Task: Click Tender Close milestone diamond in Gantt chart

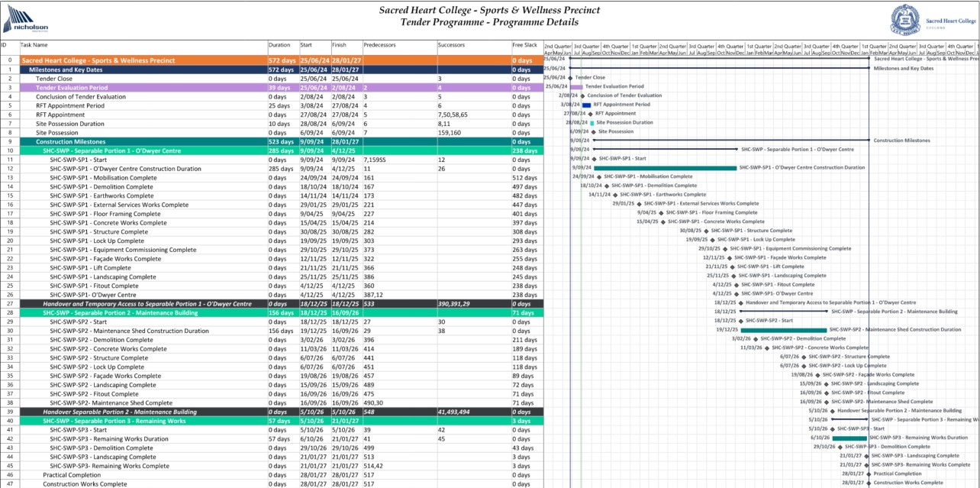Action: pos(570,78)
